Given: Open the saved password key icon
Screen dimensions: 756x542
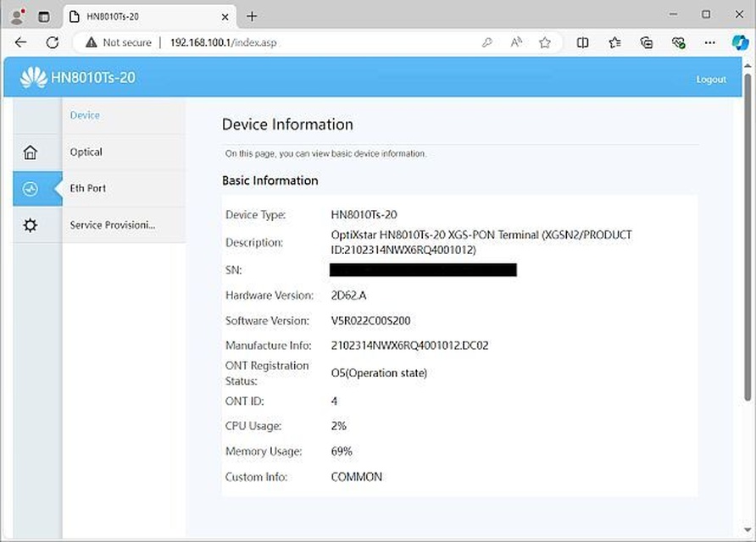Looking at the screenshot, I should click(487, 42).
